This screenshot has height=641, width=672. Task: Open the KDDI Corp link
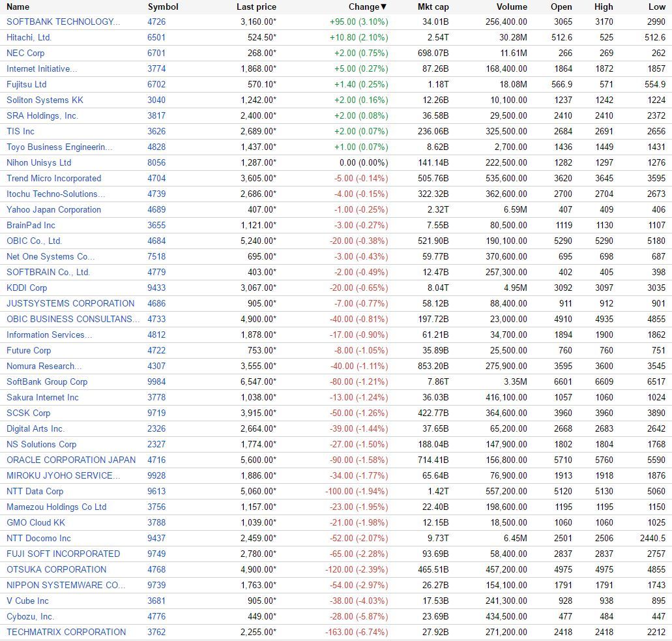pyautogui.click(x=27, y=288)
